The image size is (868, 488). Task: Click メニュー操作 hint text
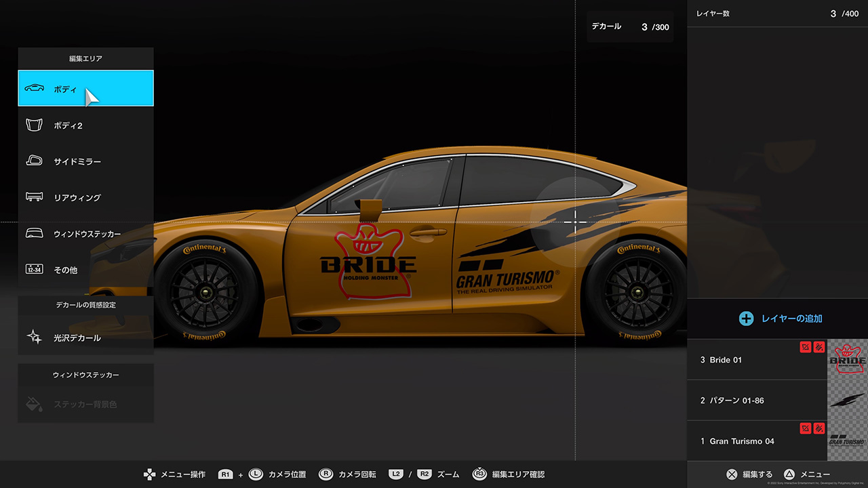(183, 474)
